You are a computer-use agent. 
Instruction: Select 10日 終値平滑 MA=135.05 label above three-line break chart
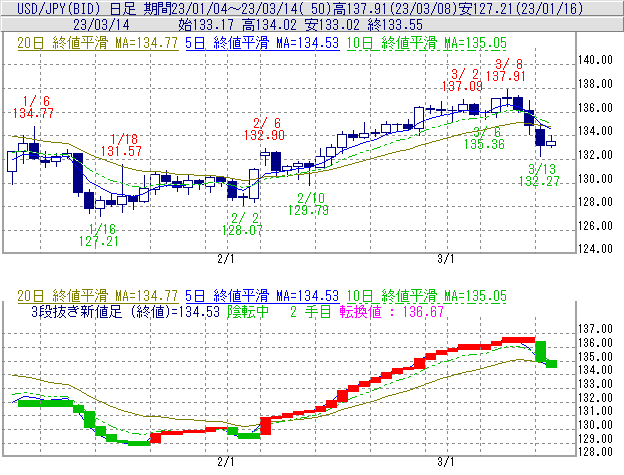click(x=427, y=296)
